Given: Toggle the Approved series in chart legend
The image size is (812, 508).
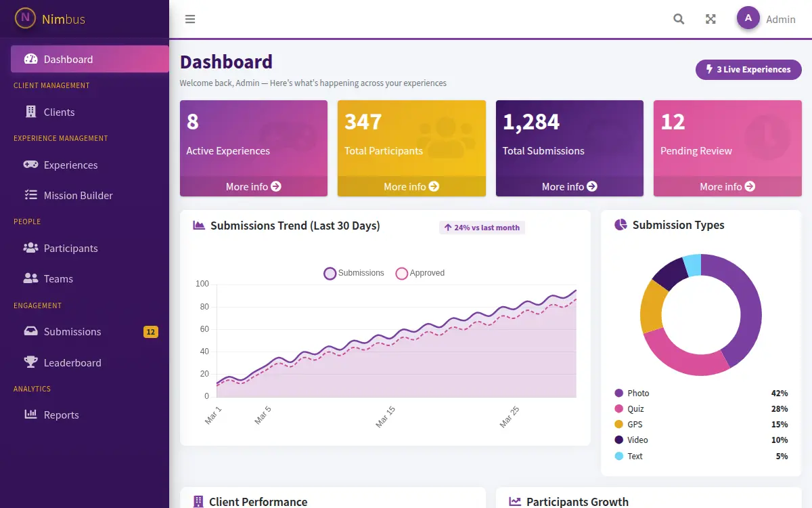Looking at the screenshot, I should click(420, 273).
